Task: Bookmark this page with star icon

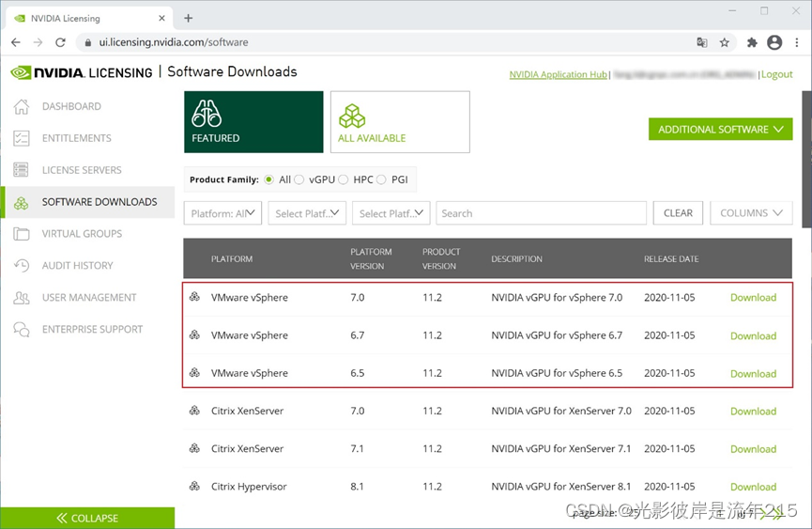Action: 725,42
